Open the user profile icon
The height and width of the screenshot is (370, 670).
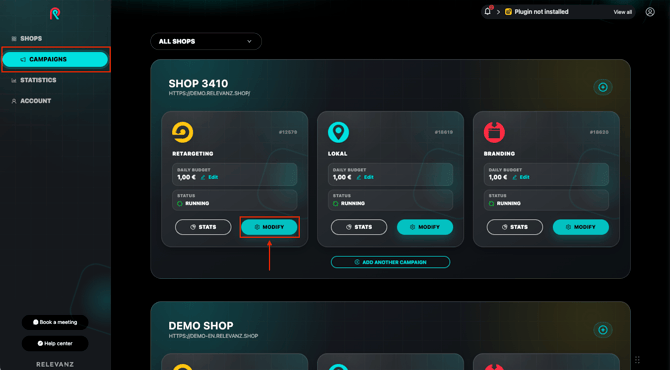pos(650,12)
